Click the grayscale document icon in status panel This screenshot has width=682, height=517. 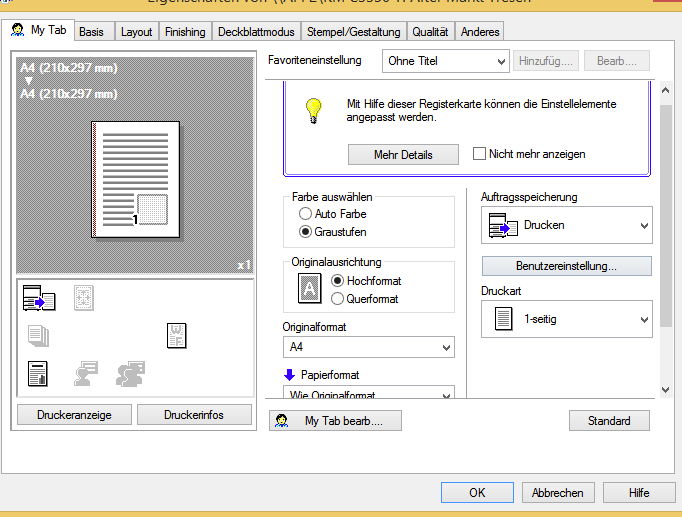tap(37, 374)
